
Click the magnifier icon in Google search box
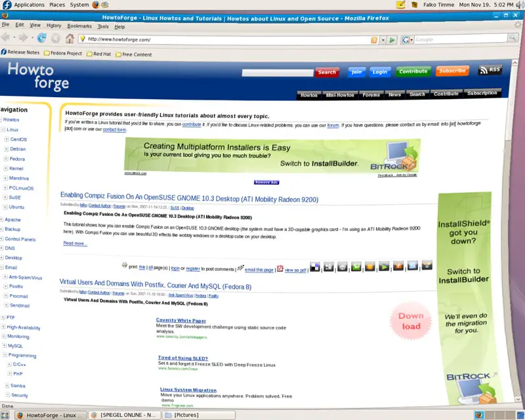(513, 38)
